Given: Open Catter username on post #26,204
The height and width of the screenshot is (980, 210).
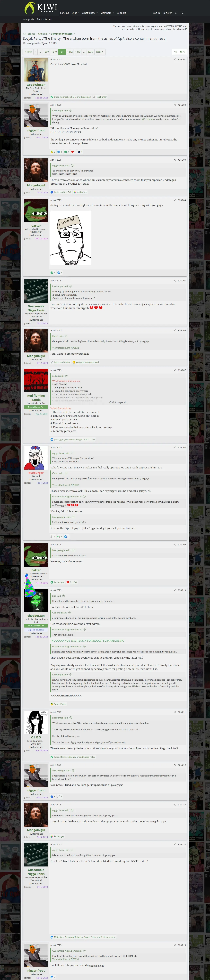Looking at the screenshot, I should 36,226.
